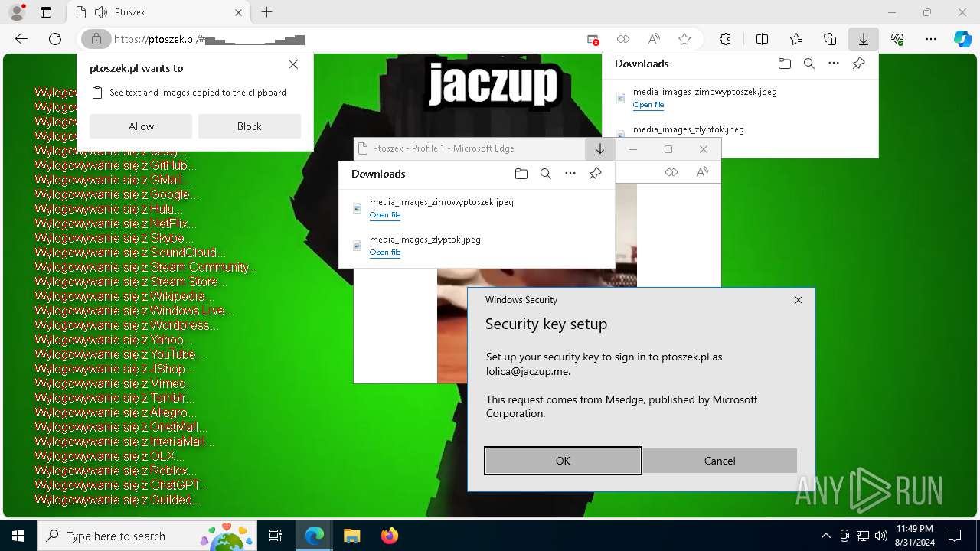This screenshot has width=980, height=551.
Task: Open a new tab with plus button
Action: point(266,12)
